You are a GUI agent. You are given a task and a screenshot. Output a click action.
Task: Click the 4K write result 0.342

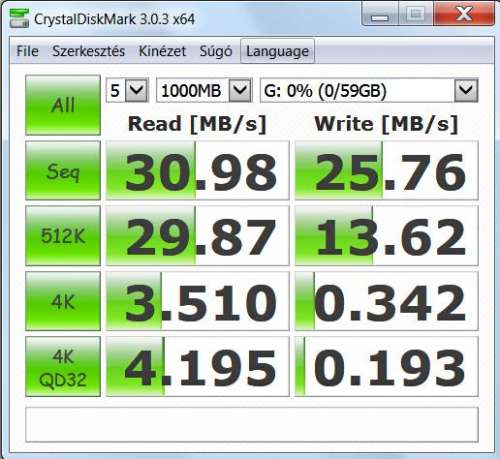[x=387, y=301]
